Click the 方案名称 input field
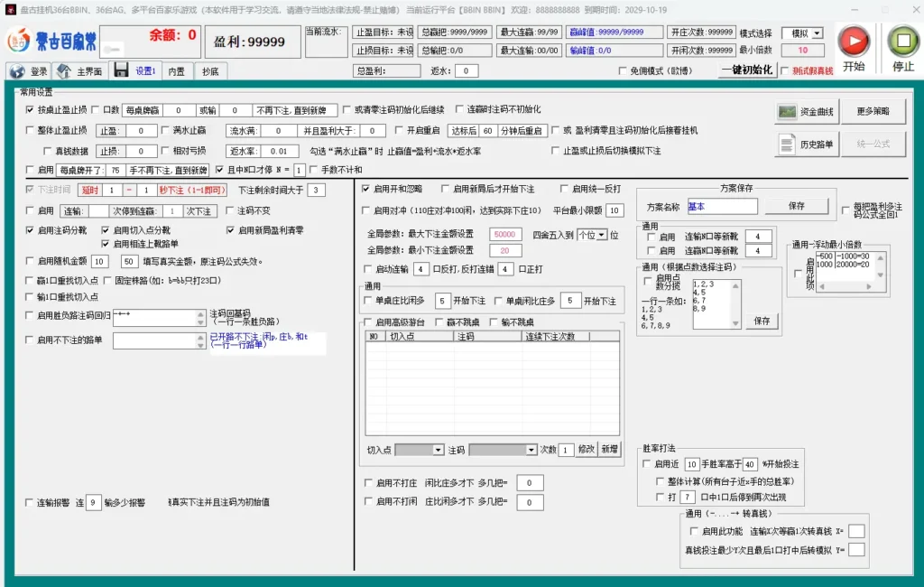Screen dimensions: 924x587 (x=722, y=207)
